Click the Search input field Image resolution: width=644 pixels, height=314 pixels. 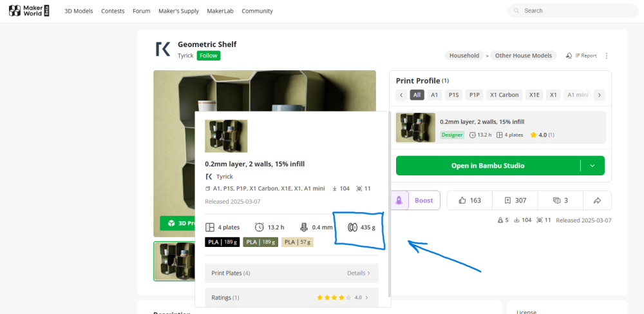click(573, 11)
